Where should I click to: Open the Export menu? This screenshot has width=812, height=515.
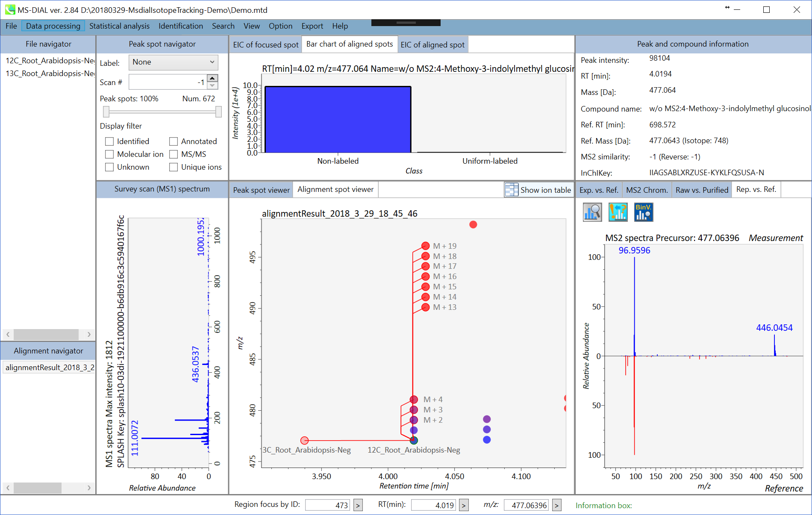pos(312,26)
